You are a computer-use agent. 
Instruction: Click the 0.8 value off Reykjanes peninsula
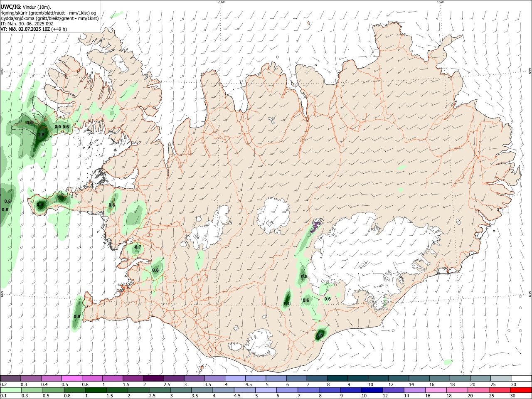[77, 316]
